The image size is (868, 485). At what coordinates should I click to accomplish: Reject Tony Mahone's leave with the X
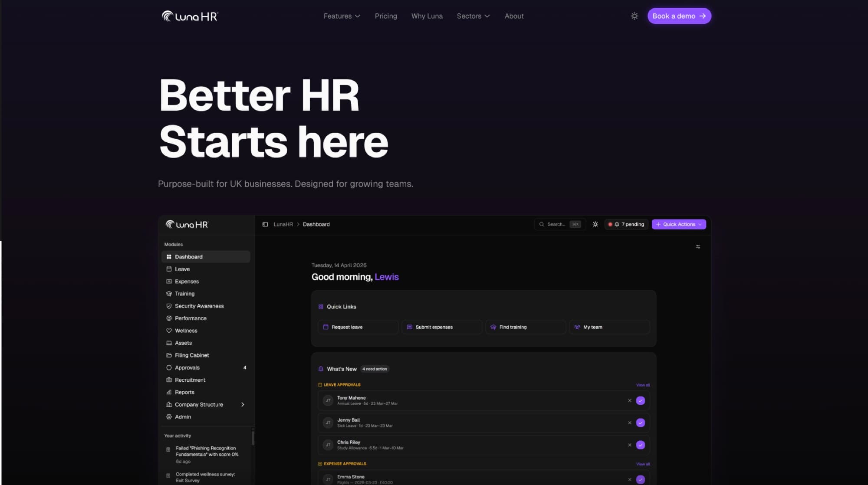629,401
